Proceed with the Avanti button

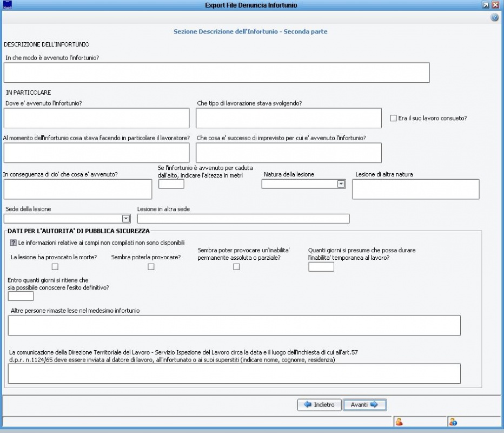coord(365,405)
